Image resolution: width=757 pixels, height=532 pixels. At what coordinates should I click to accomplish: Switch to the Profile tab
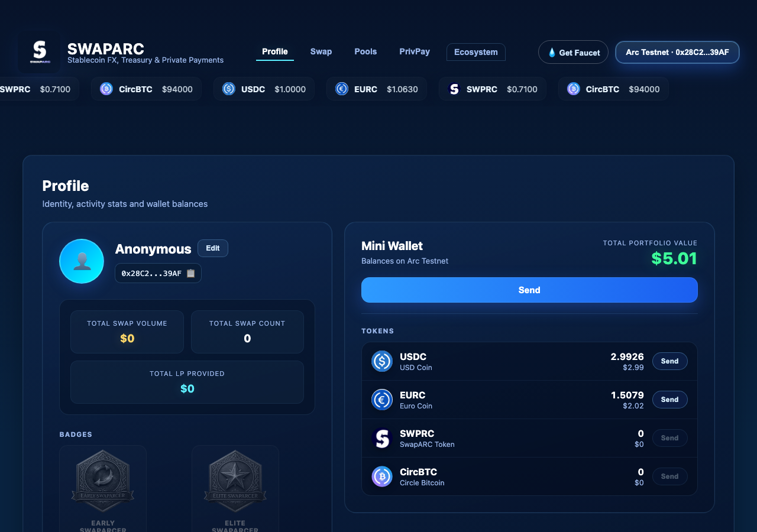[275, 51]
